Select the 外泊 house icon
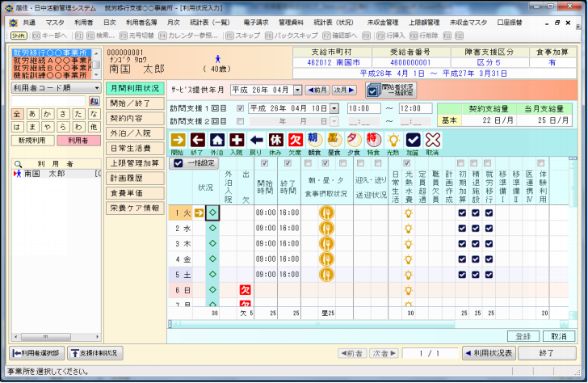This screenshot has width=588, height=383. coord(216,139)
